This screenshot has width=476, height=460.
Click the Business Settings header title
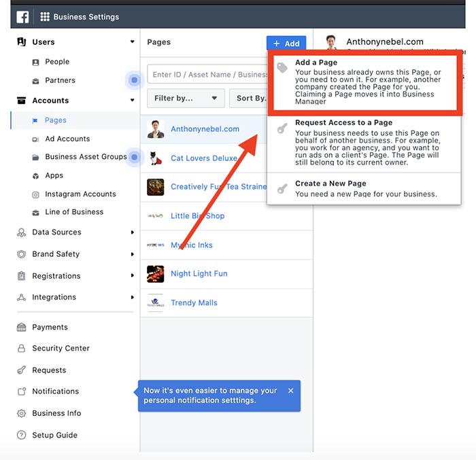tap(86, 17)
